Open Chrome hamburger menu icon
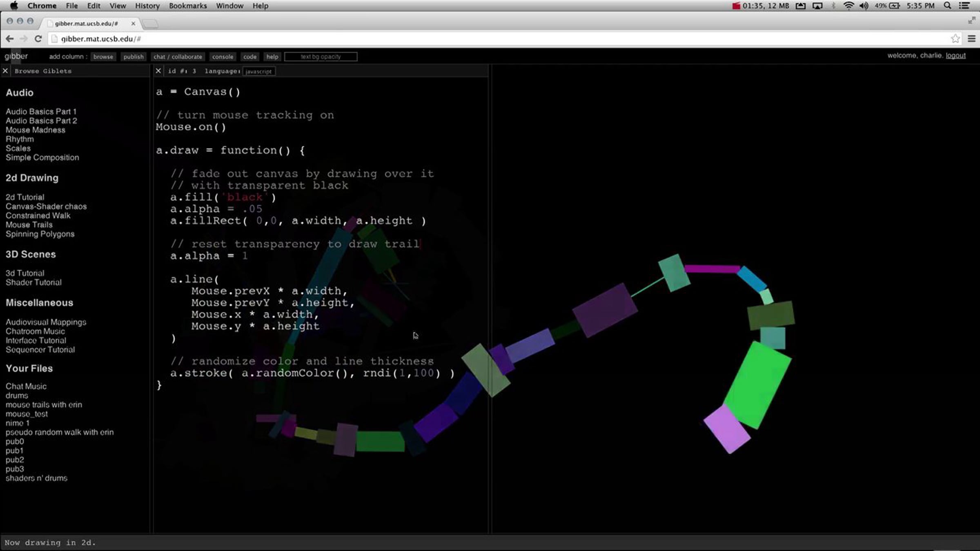The width and height of the screenshot is (980, 551). tap(972, 39)
